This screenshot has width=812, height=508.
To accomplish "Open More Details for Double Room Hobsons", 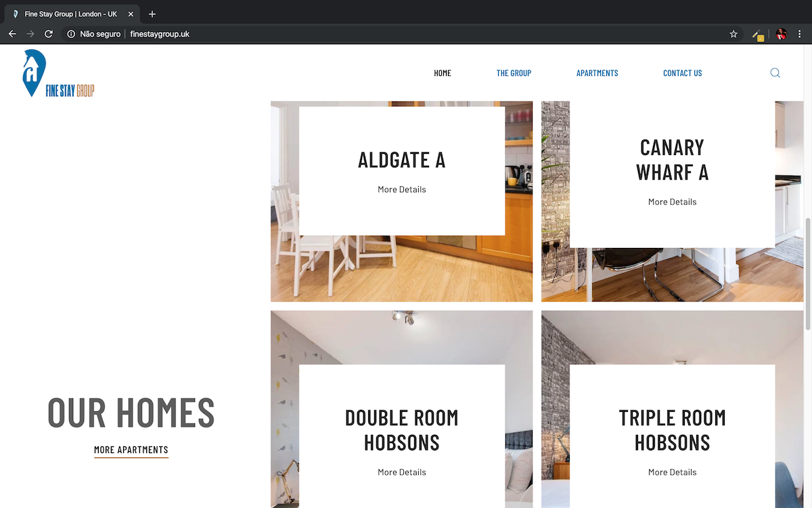I will (402, 472).
